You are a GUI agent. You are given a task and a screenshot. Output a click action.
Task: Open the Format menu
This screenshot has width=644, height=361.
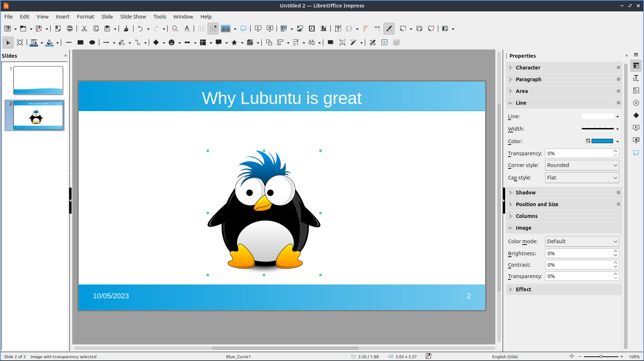(85, 17)
